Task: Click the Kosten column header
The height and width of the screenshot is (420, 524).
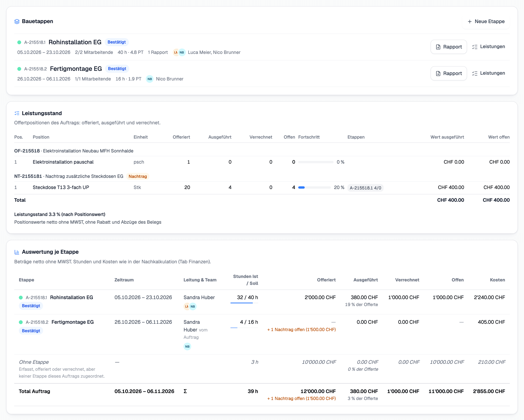Action: point(497,280)
